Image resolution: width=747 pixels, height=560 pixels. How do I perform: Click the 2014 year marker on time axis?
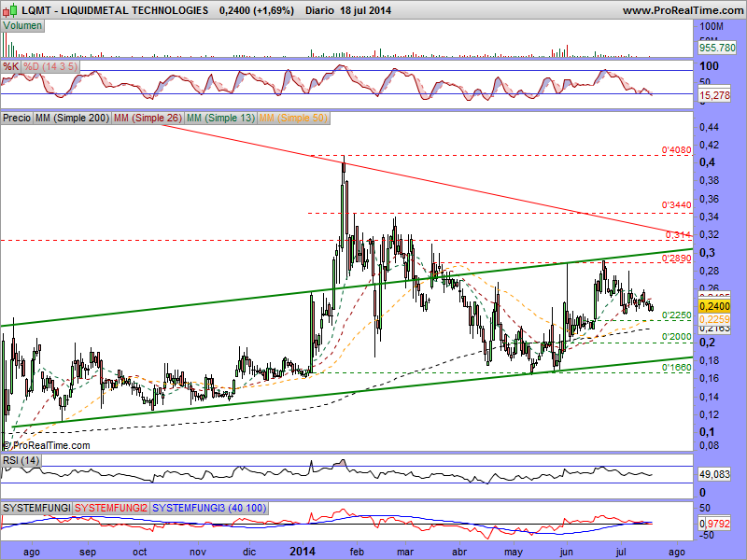[x=303, y=552]
